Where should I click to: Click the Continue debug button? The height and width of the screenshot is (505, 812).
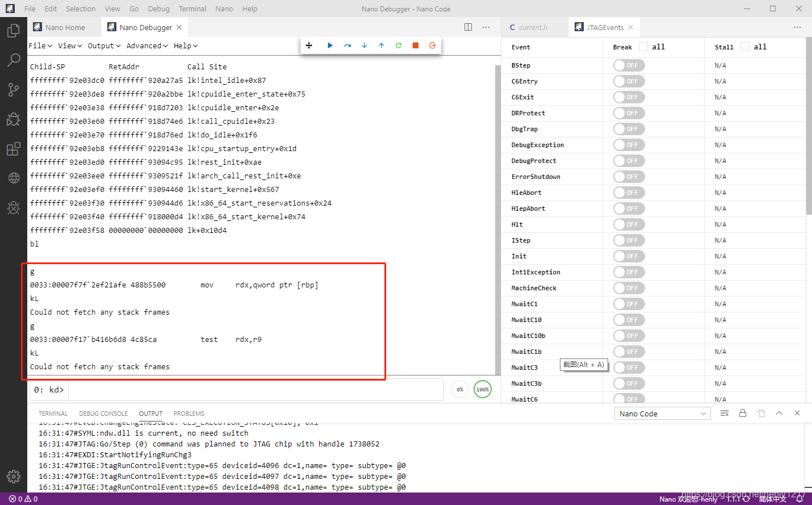330,45
